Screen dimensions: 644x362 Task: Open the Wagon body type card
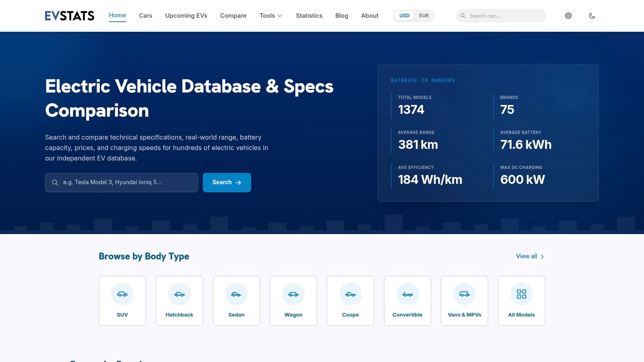coord(293,301)
